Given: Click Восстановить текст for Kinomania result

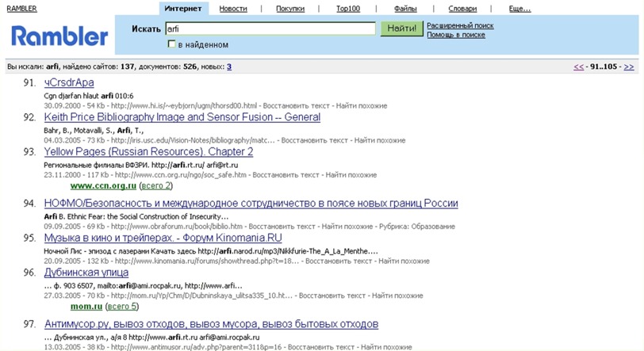Looking at the screenshot, I should point(339,261).
